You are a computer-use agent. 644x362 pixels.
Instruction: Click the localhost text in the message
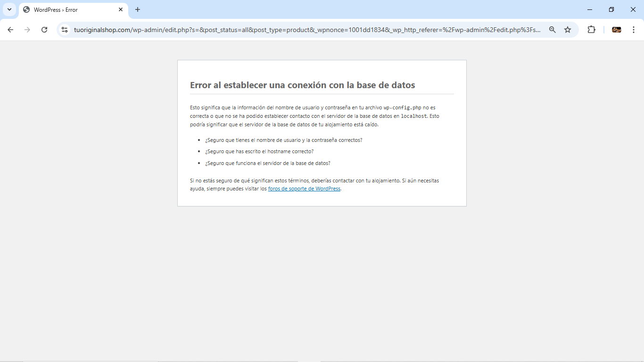click(414, 116)
